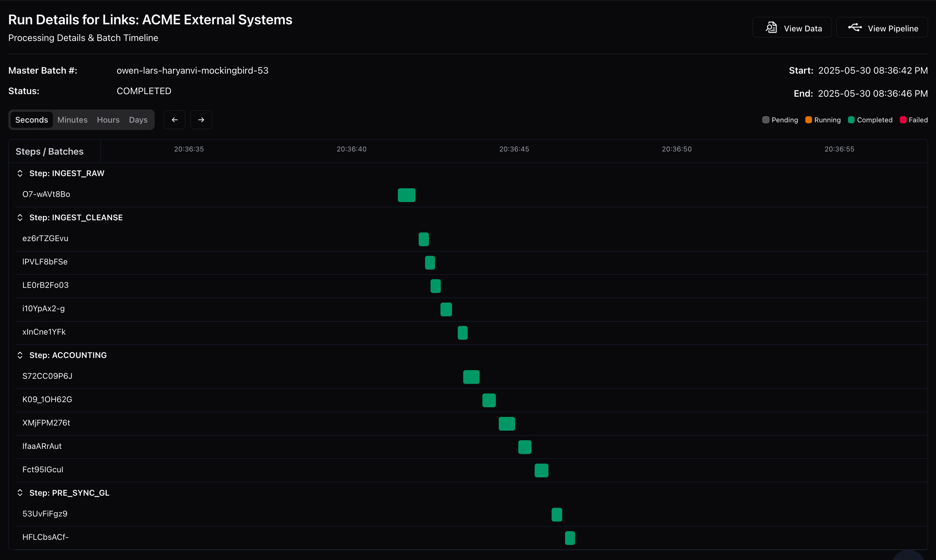
Task: Click the End timestamp 08:36:46 PM
Action: pos(873,93)
